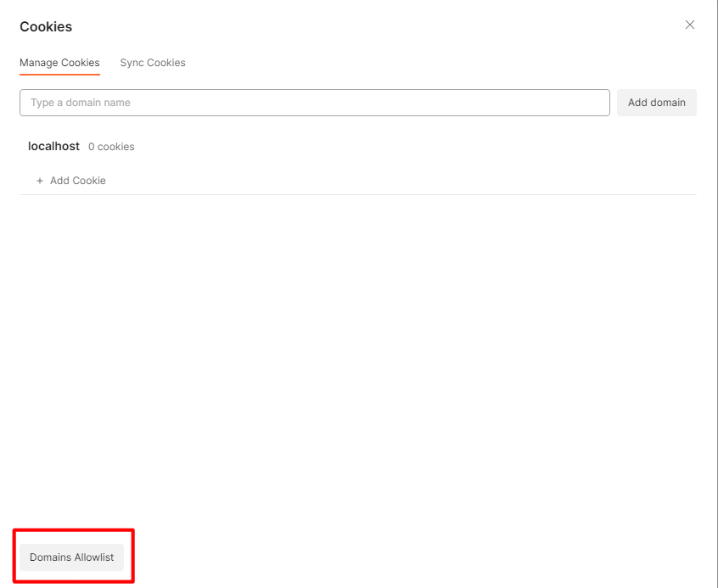Click inside the domain name text box

click(314, 103)
